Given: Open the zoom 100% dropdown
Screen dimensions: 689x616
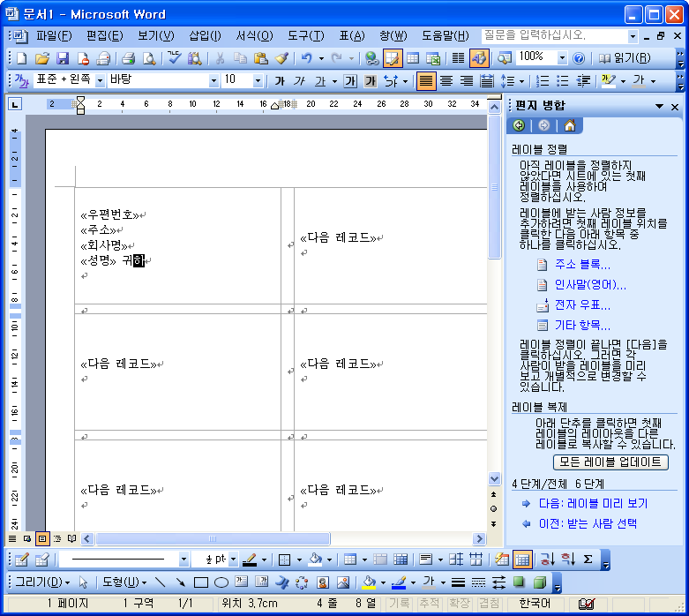Looking at the screenshot, I should click(x=563, y=58).
